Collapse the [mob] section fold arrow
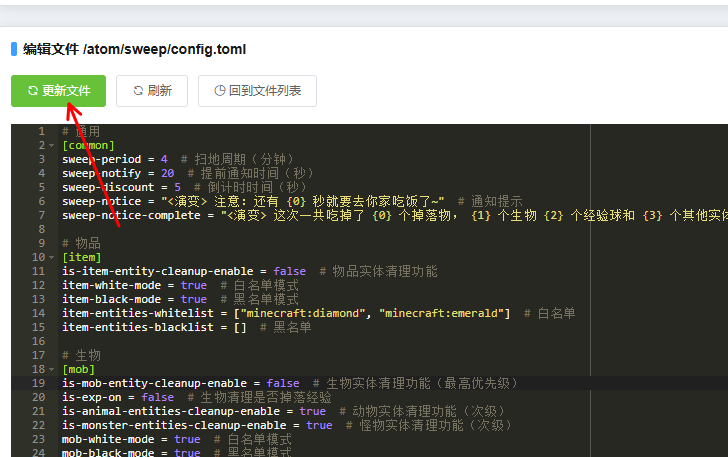This screenshot has width=728, height=457. point(52,370)
